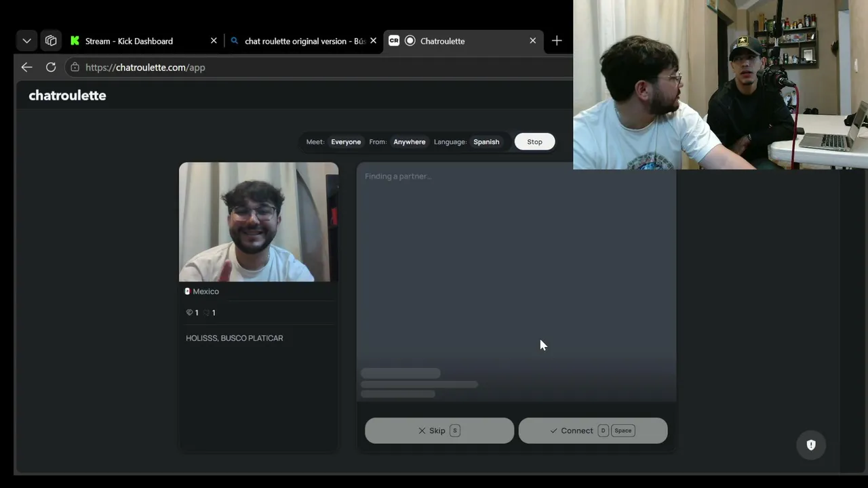
Task: Click the CR favicon on Chatroulette tab
Action: pos(394,41)
